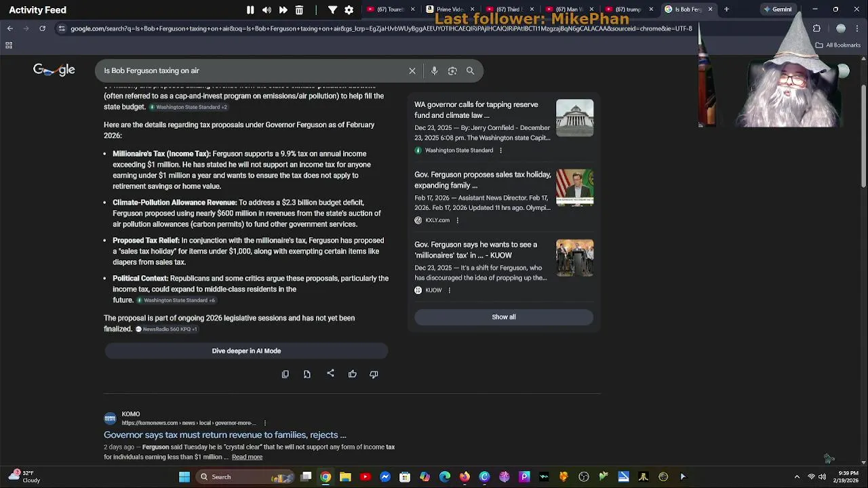Open clock showing 9:39 PM
Viewport: 868px width, 488px height.
[x=848, y=477]
